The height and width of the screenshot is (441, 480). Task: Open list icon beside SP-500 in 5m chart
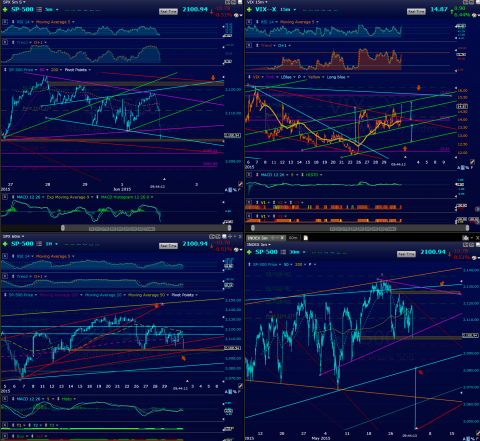tap(39, 10)
